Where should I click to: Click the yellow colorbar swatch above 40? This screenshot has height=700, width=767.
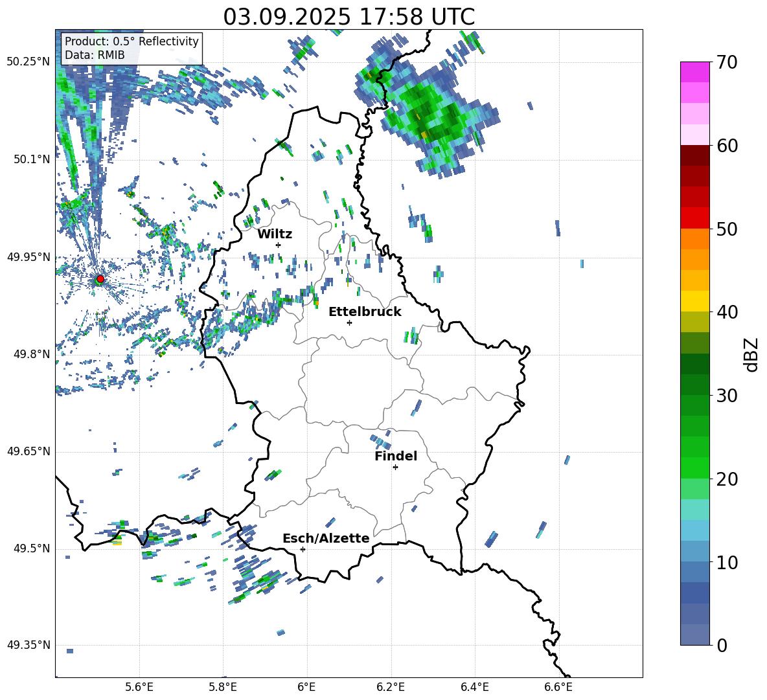point(694,301)
